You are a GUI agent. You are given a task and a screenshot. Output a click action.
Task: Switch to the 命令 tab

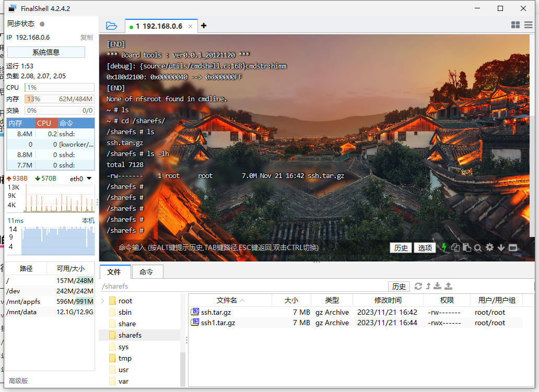click(146, 272)
